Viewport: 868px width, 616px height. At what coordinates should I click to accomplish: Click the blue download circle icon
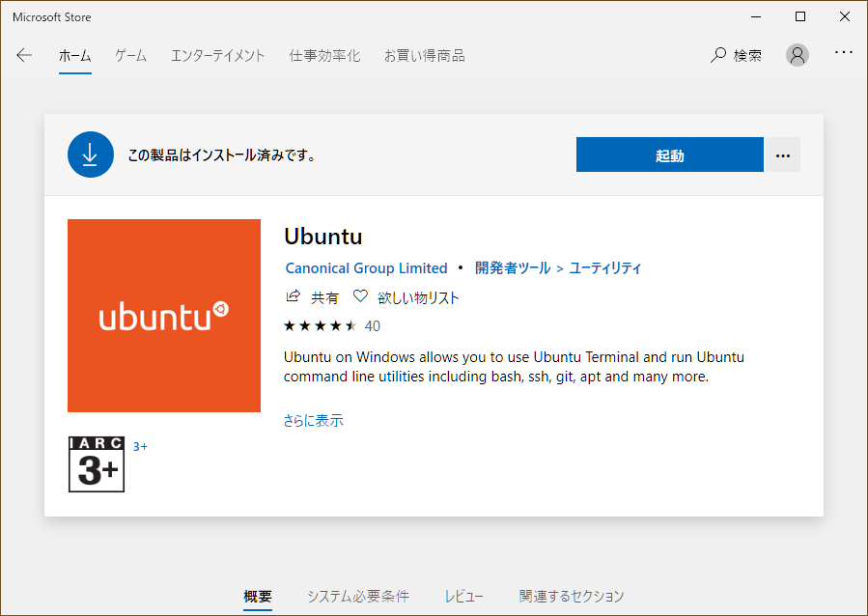(90, 154)
